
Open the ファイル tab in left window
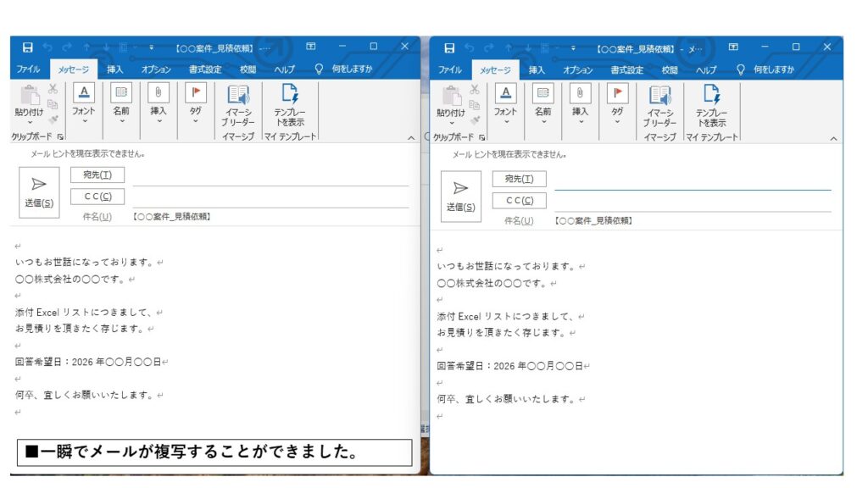(28, 69)
